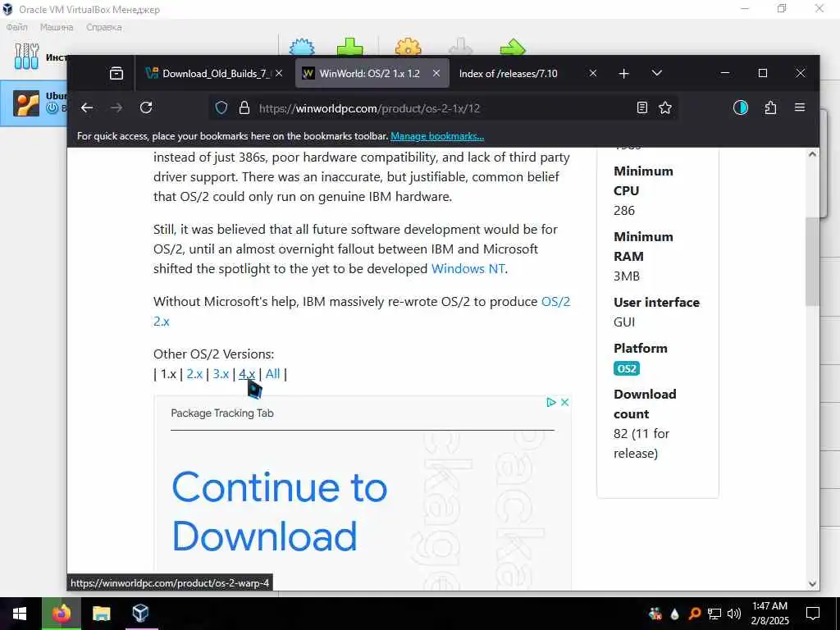Open the 4.x OS/2 version link
Viewport: 840px width, 630px height.
coord(247,374)
